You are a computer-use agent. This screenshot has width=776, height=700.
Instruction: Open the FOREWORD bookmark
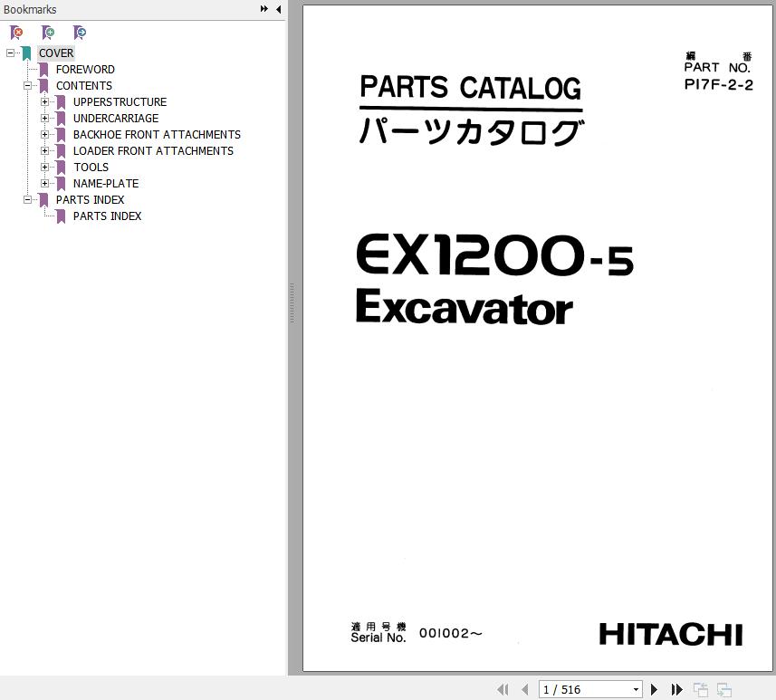click(x=85, y=70)
